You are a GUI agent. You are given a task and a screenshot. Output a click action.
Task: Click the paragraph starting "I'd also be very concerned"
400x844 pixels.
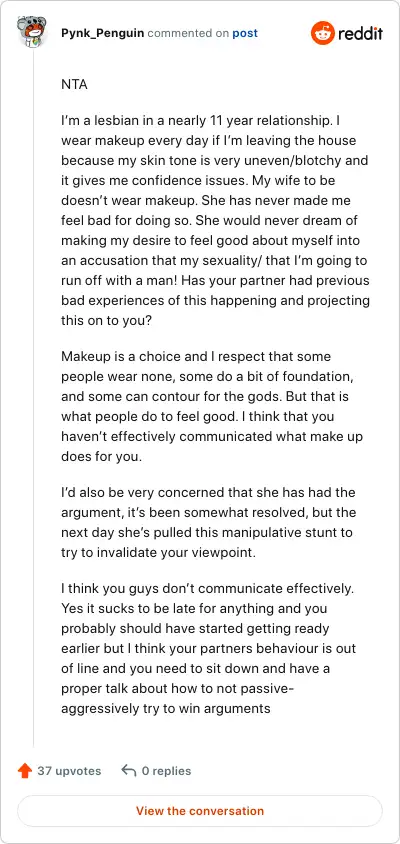tap(208, 523)
